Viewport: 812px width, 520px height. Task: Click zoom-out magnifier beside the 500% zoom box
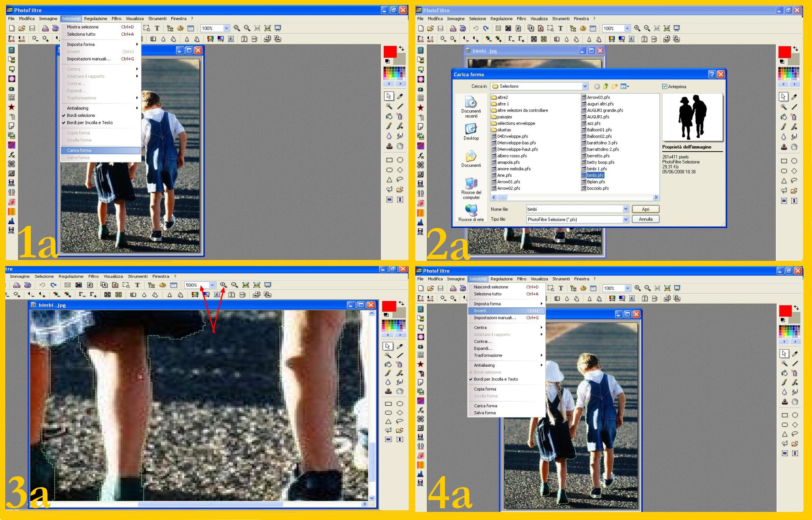click(234, 285)
